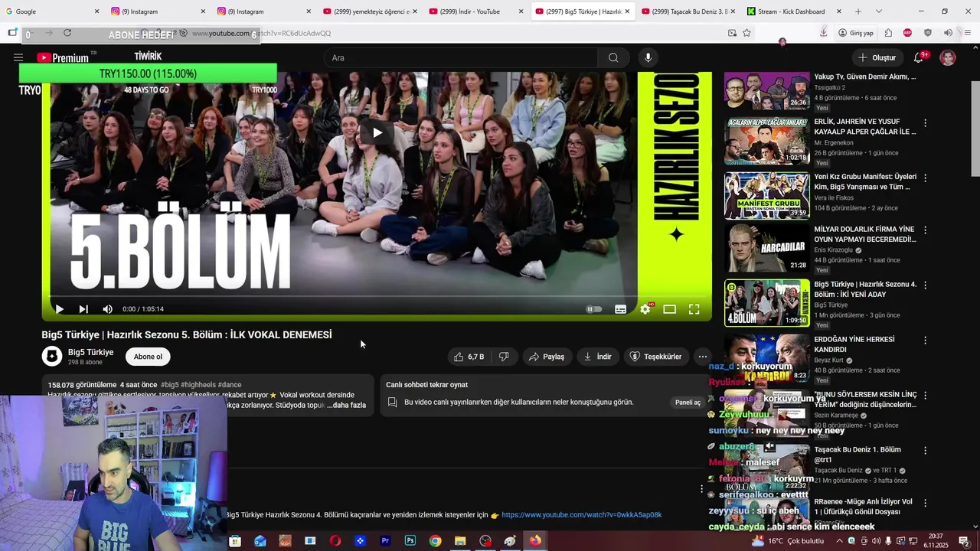Bookmark this page with the star
The width and height of the screenshot is (980, 551).
tap(746, 33)
